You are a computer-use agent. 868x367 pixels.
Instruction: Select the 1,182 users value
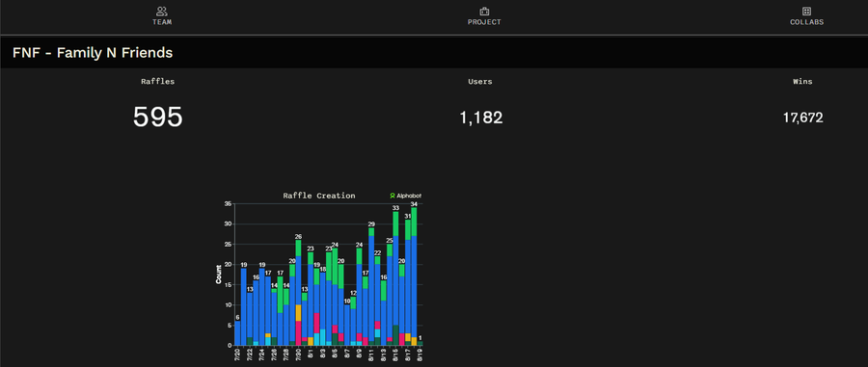(x=481, y=118)
